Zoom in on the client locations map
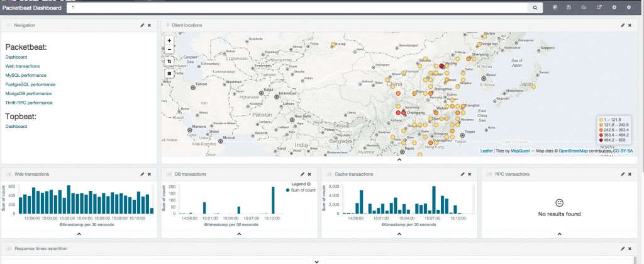644x264 pixels. [169, 41]
